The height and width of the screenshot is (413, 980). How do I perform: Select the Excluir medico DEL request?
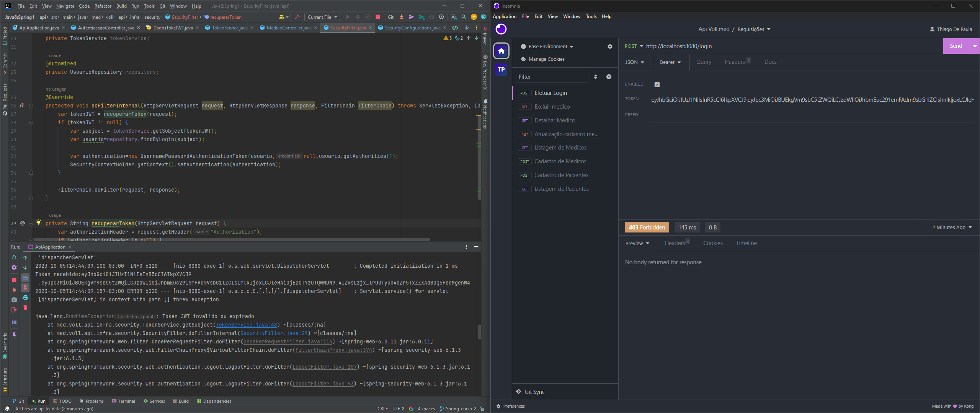point(565,107)
